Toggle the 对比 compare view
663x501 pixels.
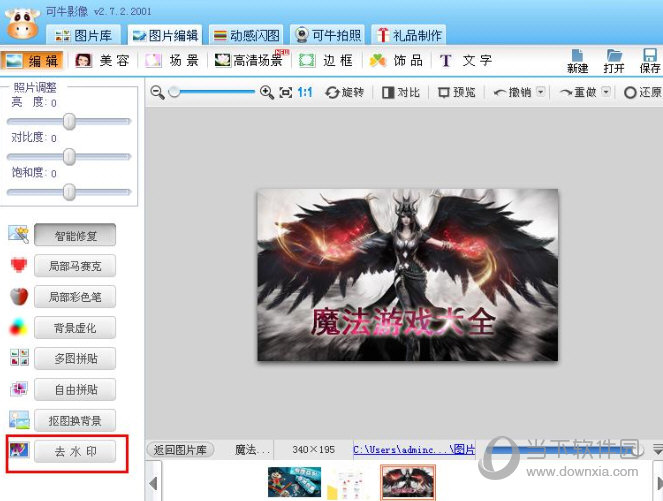pyautogui.click(x=400, y=92)
